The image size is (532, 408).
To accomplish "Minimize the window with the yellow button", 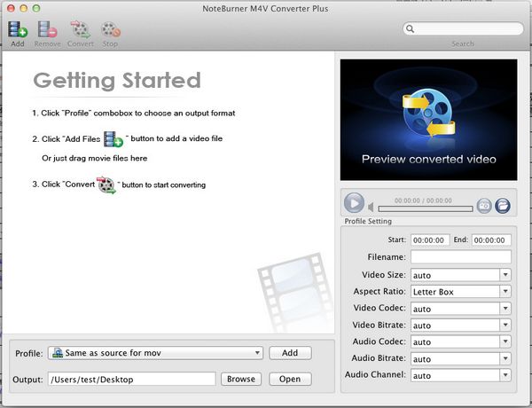I will 23,8.
